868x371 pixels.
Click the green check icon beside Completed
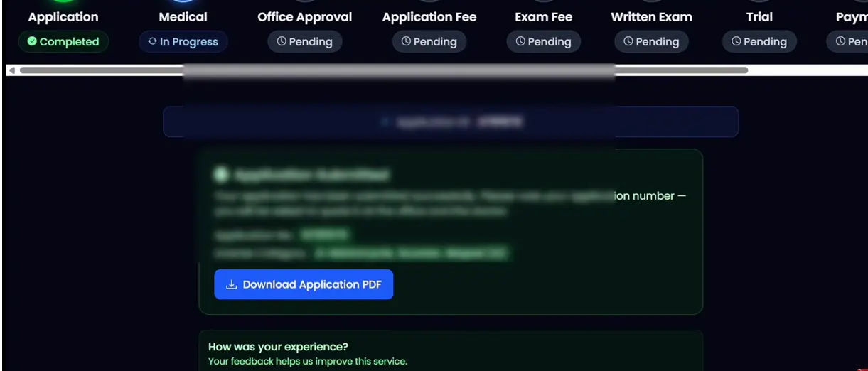pos(32,42)
